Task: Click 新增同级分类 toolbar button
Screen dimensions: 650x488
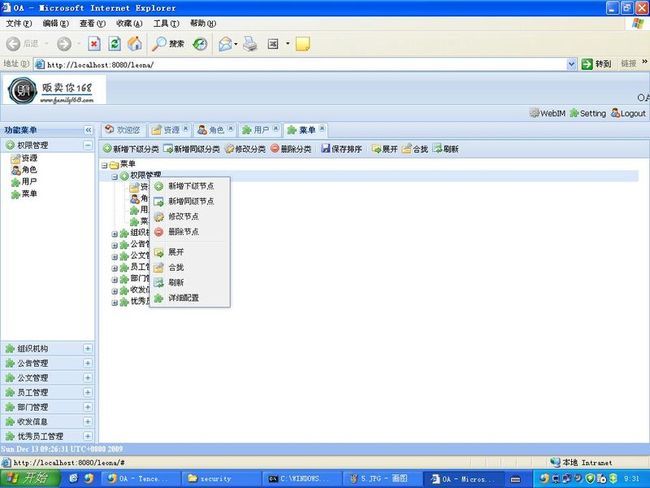Action: pos(192,149)
